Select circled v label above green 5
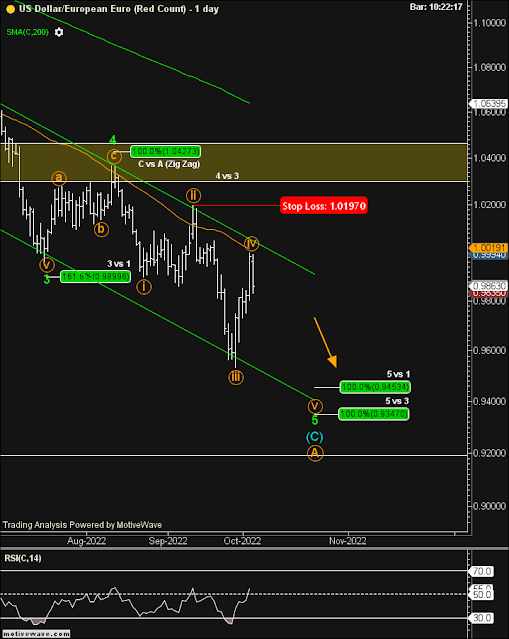Screen dimensions: 509x639 tap(315, 406)
